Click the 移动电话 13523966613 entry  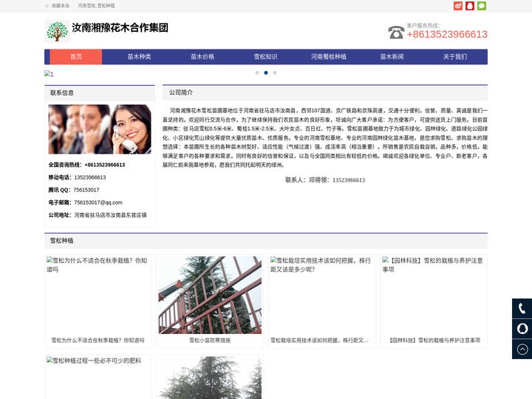click(x=77, y=177)
